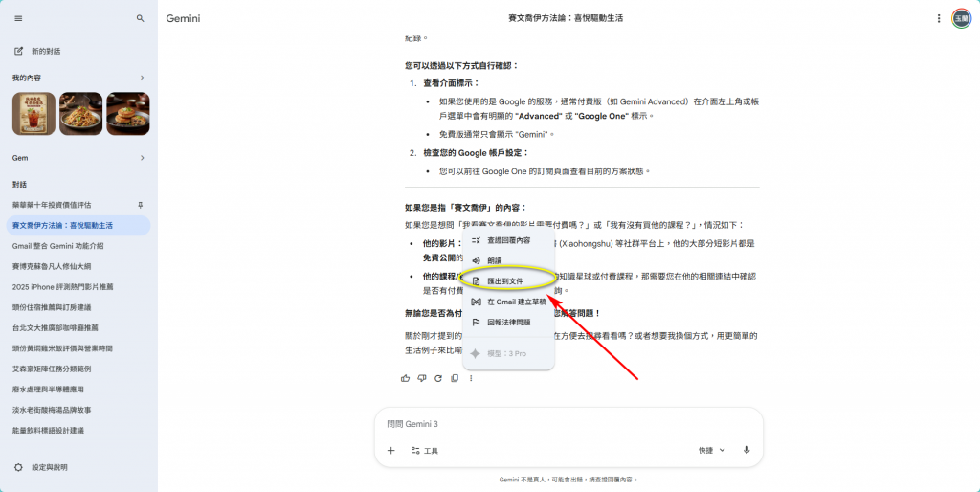This screenshot has width=980, height=492.
Task: Focus the 問問 Gemini 3 prompt field
Action: coord(568,424)
